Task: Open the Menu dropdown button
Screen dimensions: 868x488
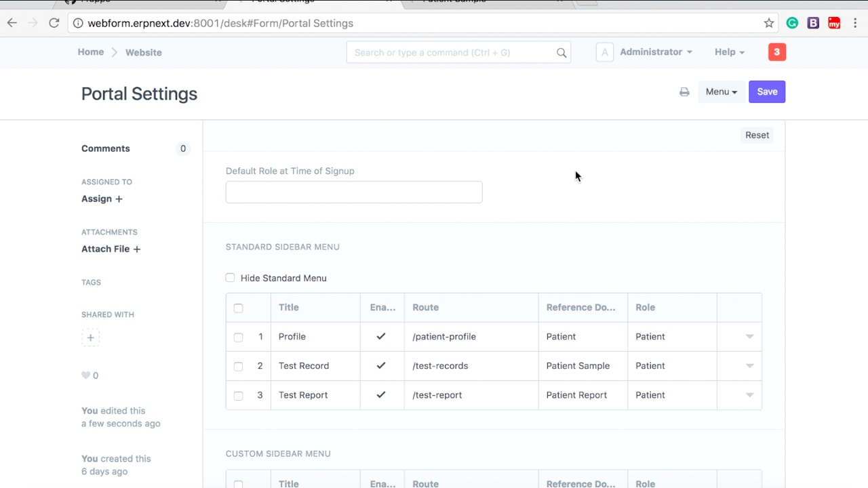Action: 721,92
